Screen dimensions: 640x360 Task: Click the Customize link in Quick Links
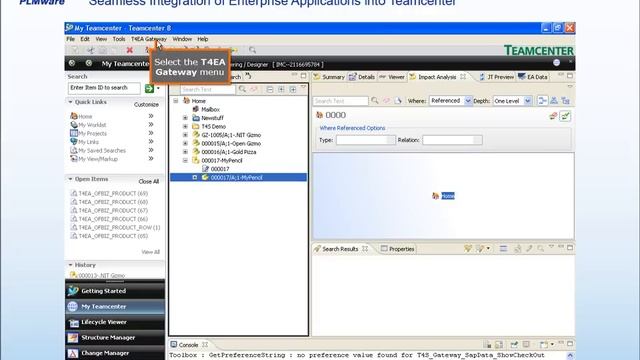pyautogui.click(x=146, y=104)
